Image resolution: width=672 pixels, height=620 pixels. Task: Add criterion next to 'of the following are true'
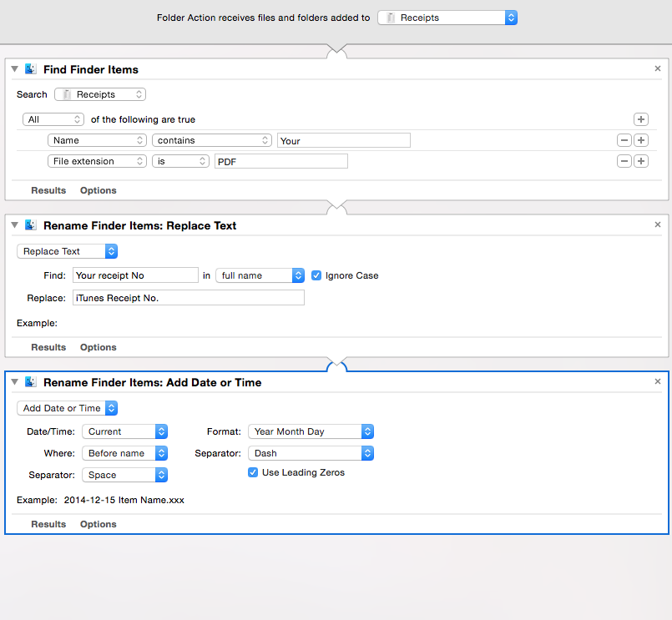click(x=641, y=119)
